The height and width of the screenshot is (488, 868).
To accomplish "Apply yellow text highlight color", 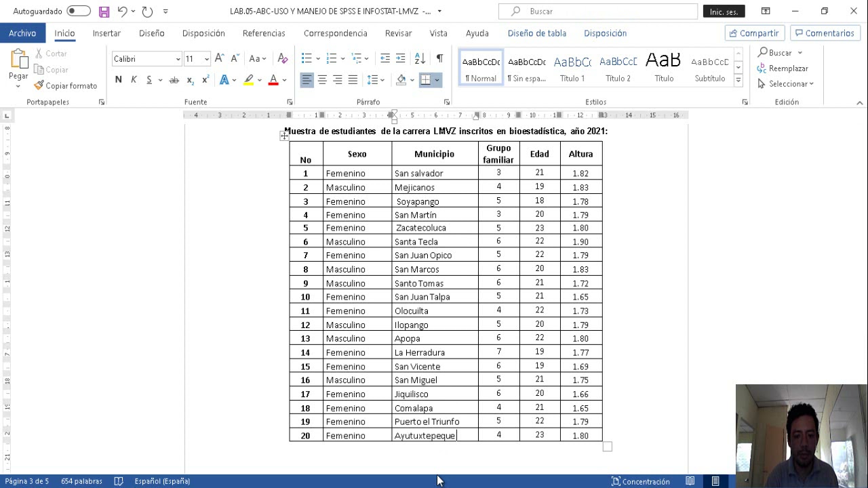I will pos(249,80).
